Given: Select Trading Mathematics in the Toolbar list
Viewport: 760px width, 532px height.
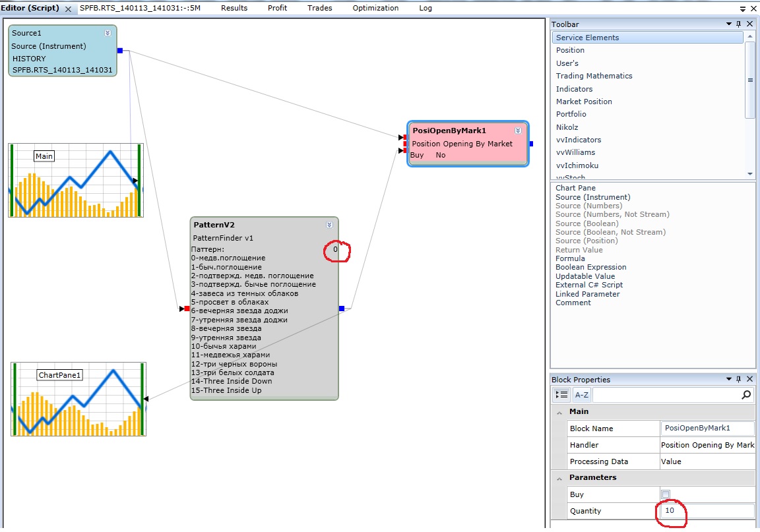Looking at the screenshot, I should (594, 76).
